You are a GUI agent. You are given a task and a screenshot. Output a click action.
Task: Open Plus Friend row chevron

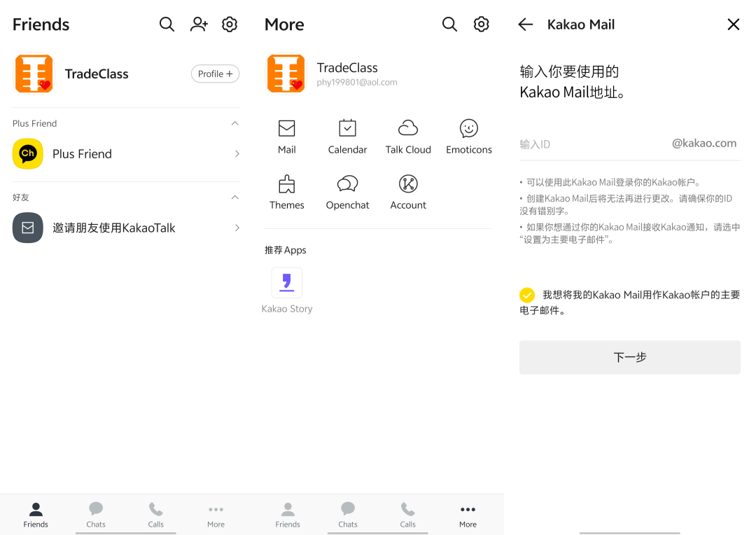click(237, 154)
